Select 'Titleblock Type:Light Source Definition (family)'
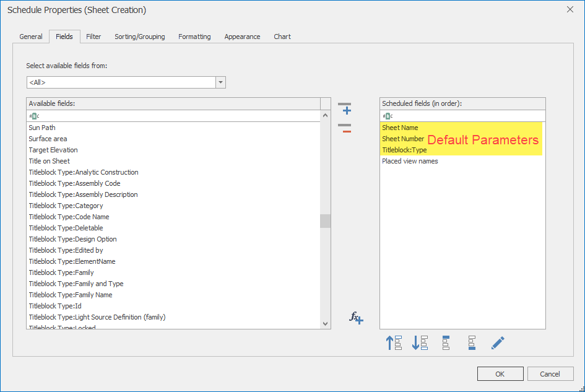Viewport: 585px width, 392px height. pos(173,317)
